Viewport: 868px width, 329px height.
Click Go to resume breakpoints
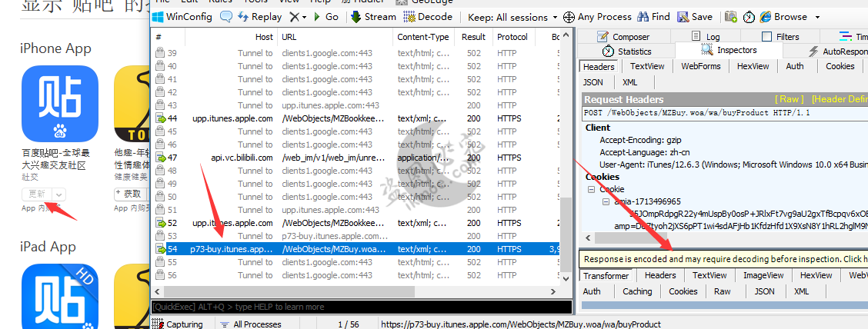coord(326,17)
